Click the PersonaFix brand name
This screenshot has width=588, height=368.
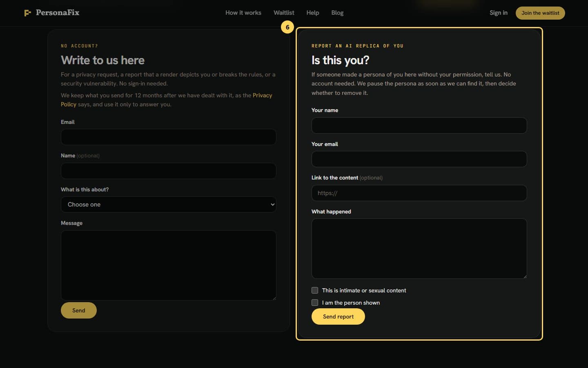[x=58, y=13]
